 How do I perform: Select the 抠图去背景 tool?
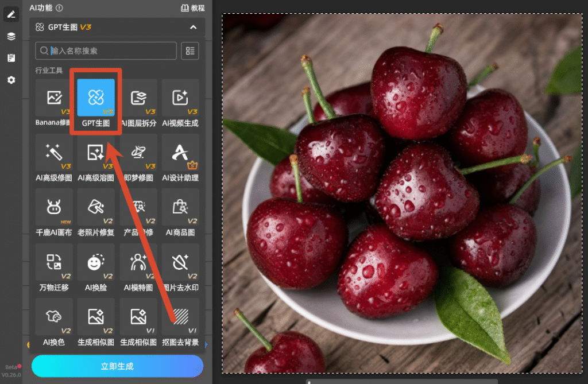180,323
